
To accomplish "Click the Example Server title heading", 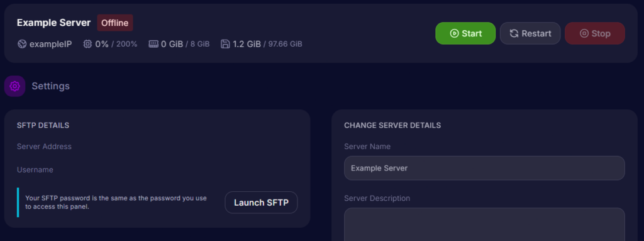I will [x=54, y=23].
